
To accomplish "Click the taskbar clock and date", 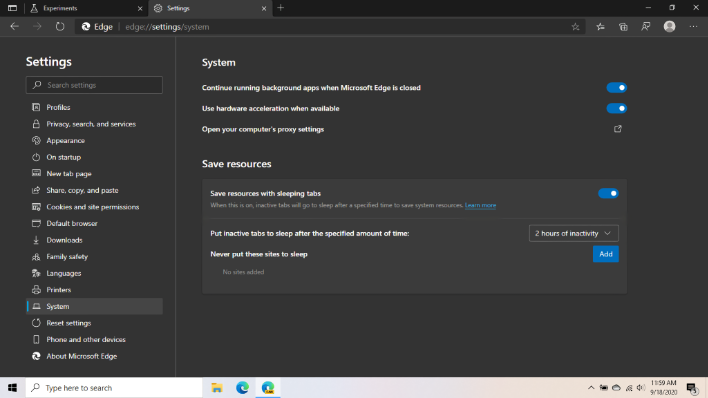I will (663, 388).
